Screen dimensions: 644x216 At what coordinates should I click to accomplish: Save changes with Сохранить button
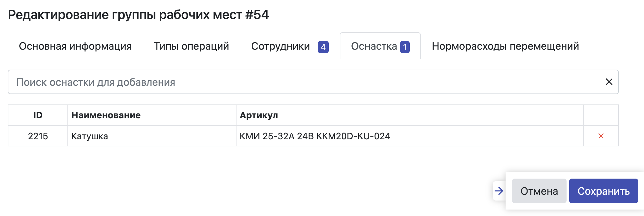pyautogui.click(x=603, y=191)
